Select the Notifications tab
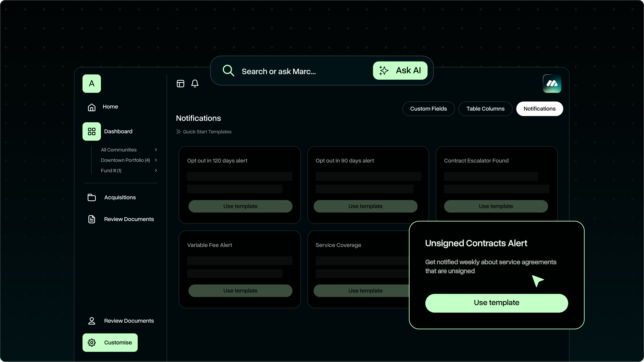 539,109
